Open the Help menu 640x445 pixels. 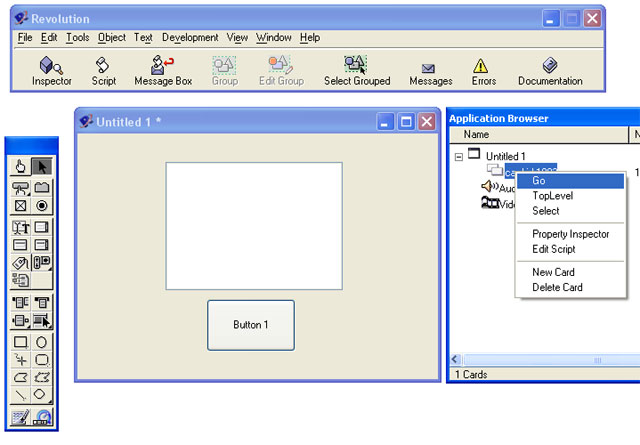(x=310, y=38)
